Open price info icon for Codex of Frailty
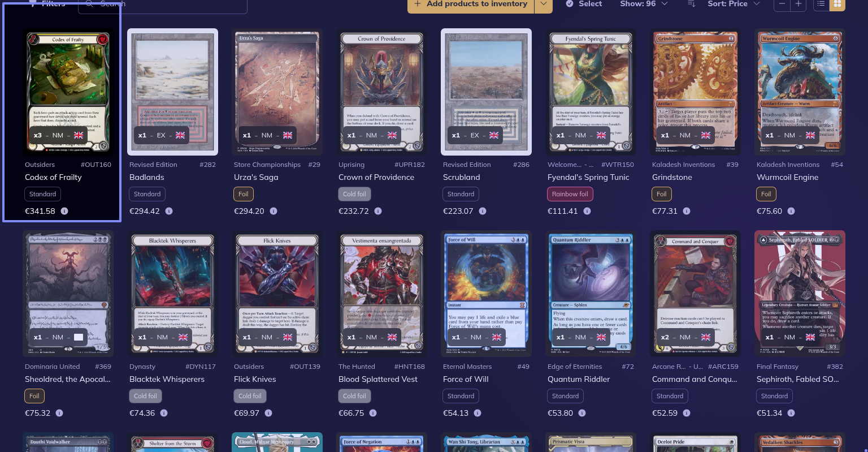The image size is (868, 452). click(x=64, y=211)
